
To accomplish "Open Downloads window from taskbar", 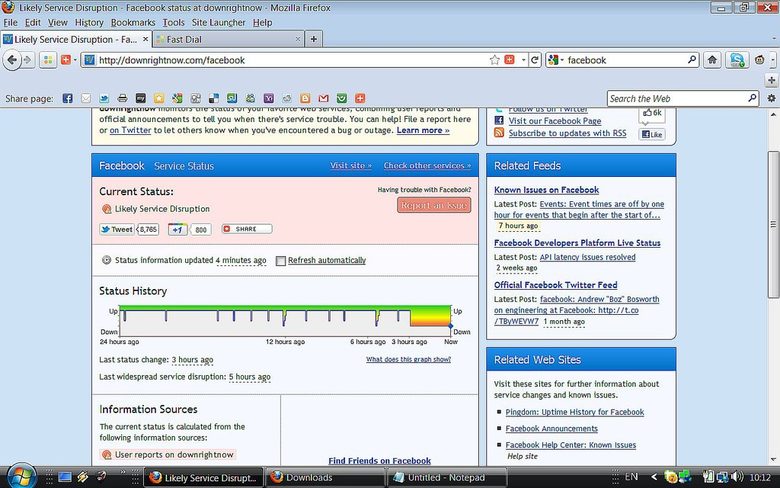I will coord(325,478).
